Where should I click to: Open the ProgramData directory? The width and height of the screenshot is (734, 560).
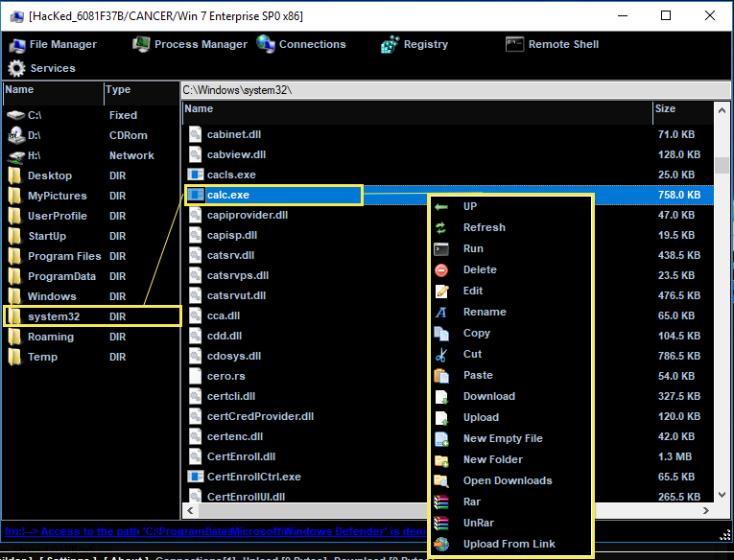[x=92, y=276]
